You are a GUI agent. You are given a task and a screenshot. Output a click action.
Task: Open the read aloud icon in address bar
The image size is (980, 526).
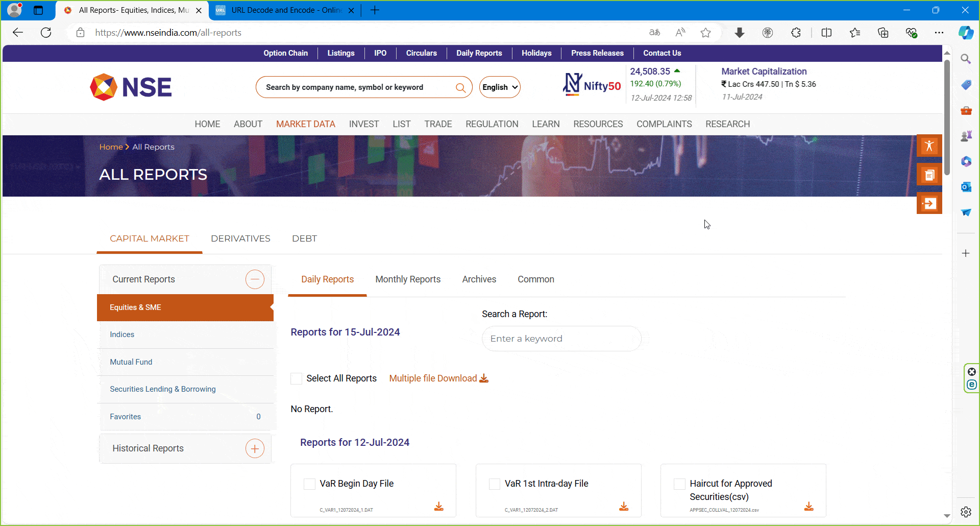680,33
